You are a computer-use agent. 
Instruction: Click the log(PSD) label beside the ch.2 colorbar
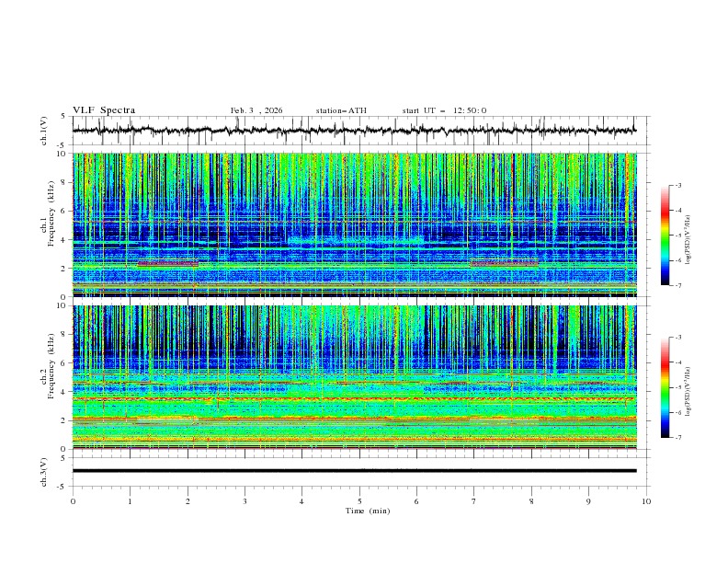click(x=688, y=393)
